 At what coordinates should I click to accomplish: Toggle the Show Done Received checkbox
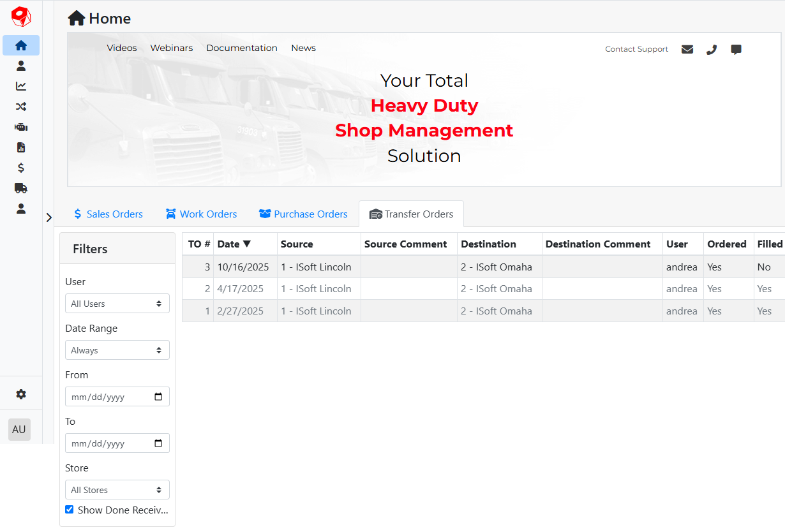pos(70,510)
